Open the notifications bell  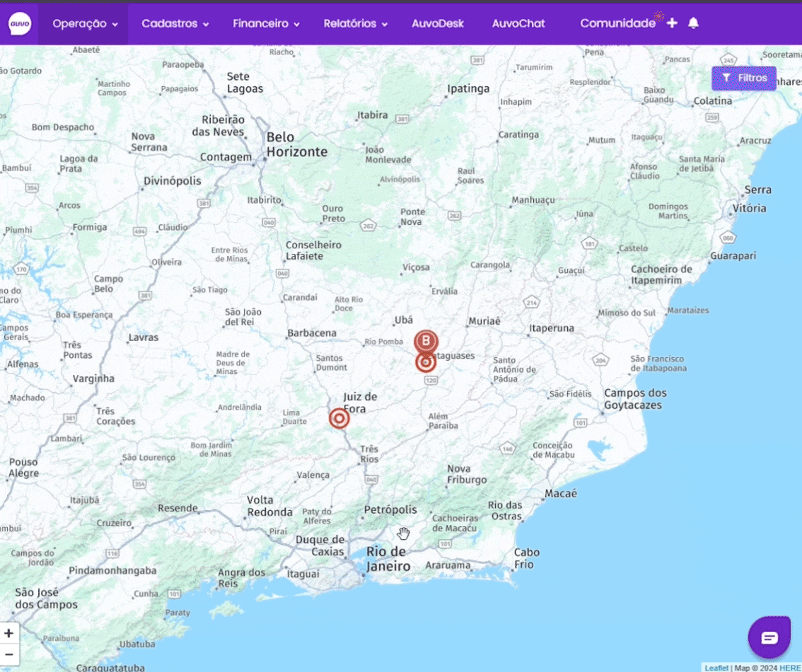click(x=693, y=23)
